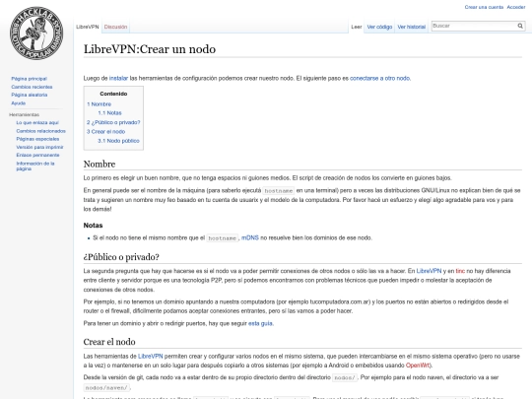Viewport: 532px width, 399px height.
Task: Jump to contents entry 2 ¿Público o privado?
Action: pos(113,122)
